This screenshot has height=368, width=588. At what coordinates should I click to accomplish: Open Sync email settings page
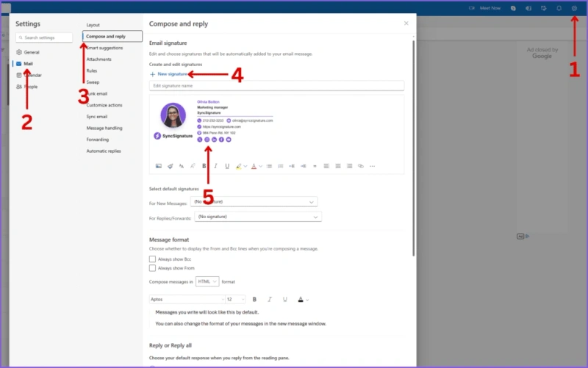(97, 117)
